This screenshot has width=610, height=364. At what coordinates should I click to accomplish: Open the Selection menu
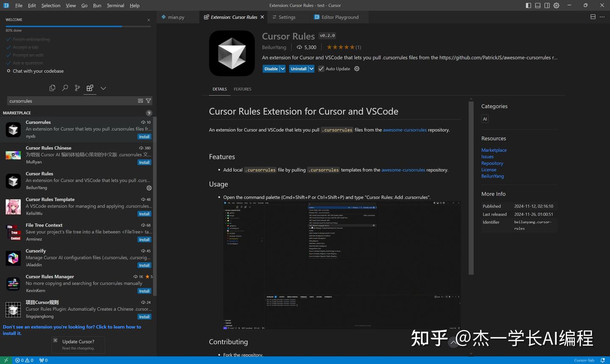point(51,6)
